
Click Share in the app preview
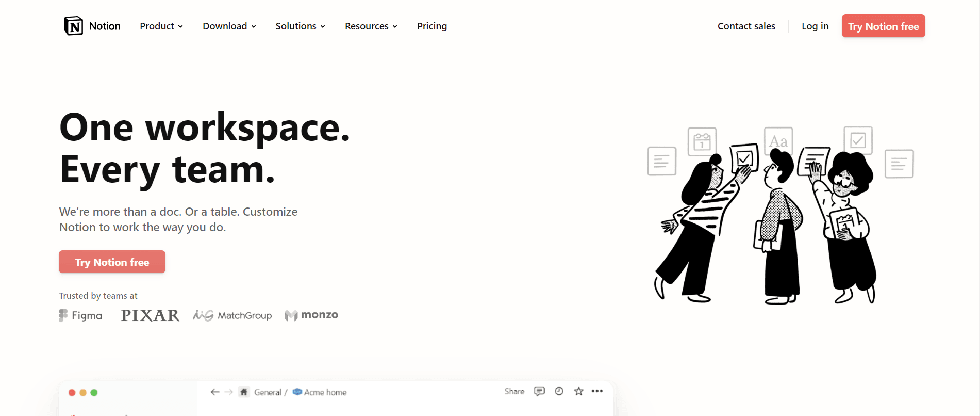point(514,392)
